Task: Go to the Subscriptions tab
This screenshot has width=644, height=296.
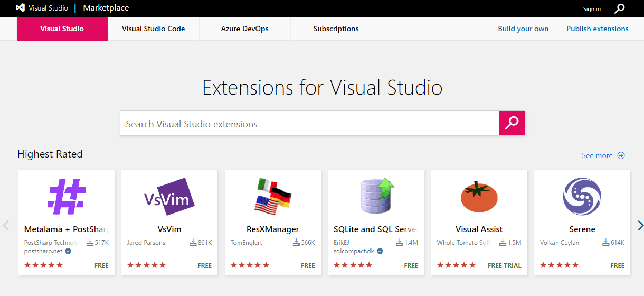Action: coord(336,29)
